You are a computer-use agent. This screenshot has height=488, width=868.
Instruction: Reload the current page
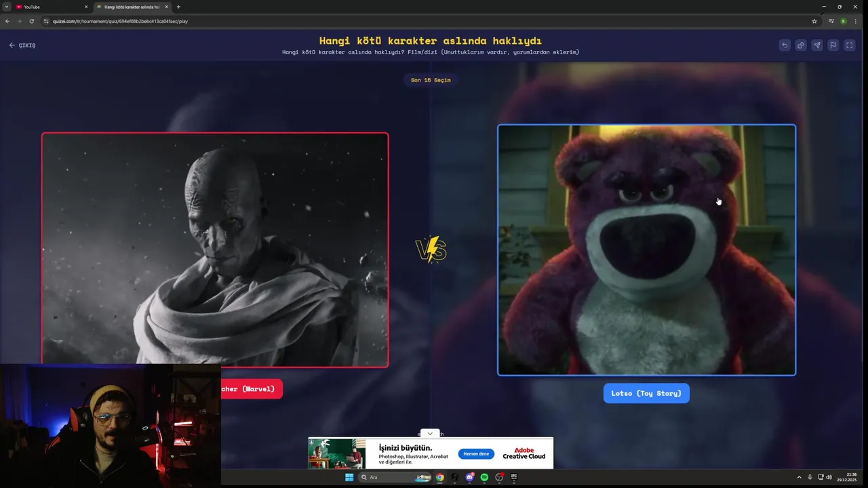tap(31, 21)
